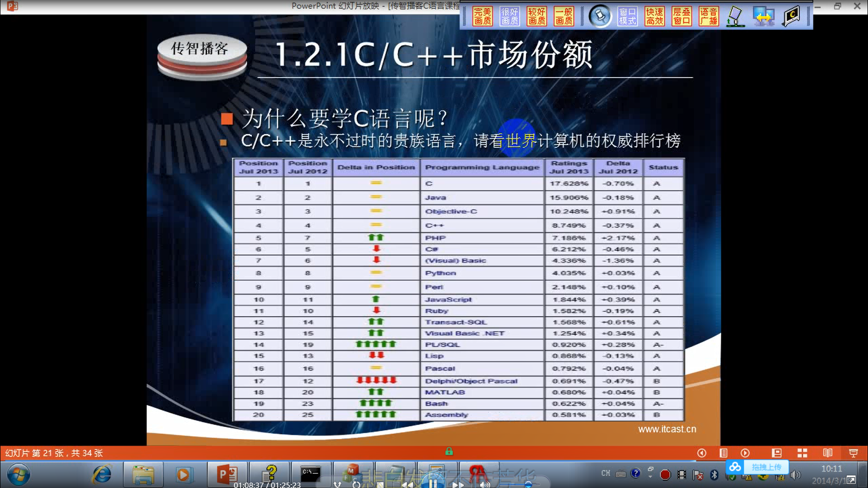Screen dimensions: 868x488
Task: Open Action Center flag icon in the tray
Action: pos(698,475)
